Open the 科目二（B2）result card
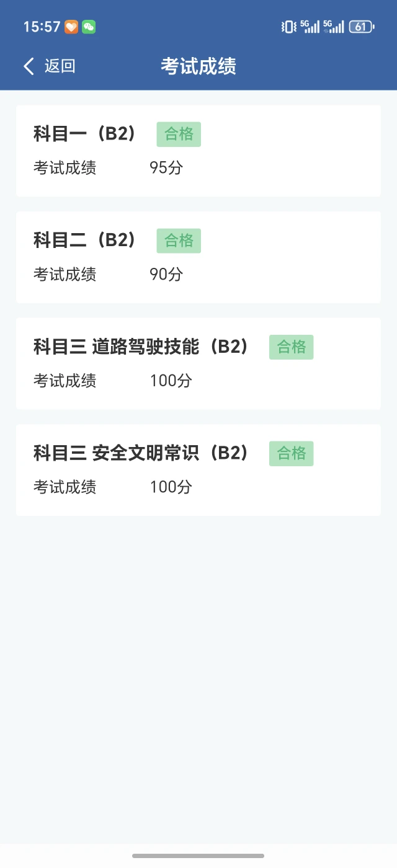Screen dimensions: 397x868 click(x=198, y=257)
